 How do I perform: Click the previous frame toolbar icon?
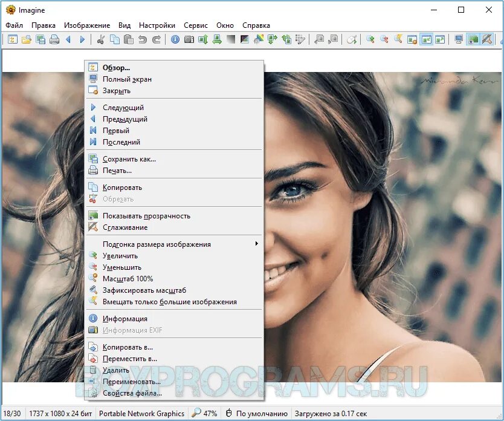point(319,39)
